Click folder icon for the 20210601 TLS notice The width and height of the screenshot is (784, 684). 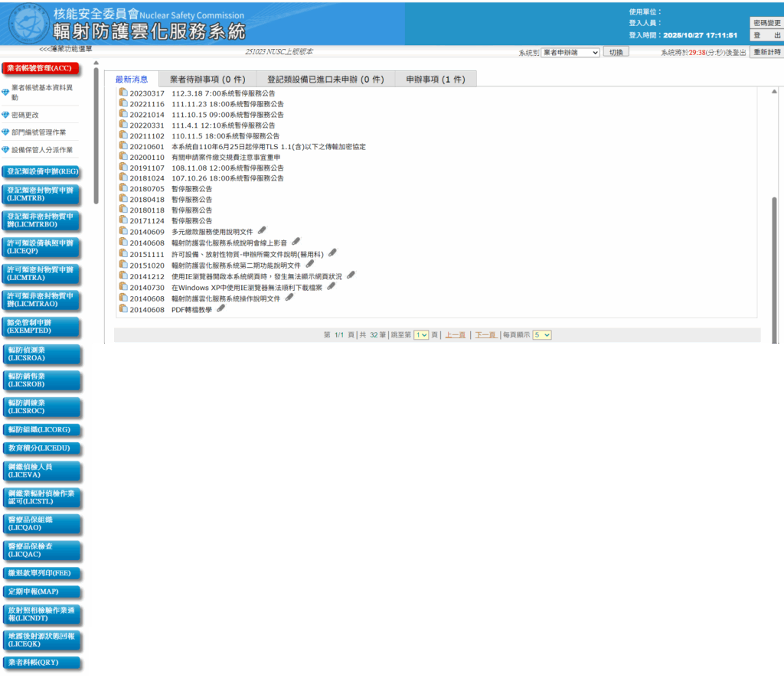coord(123,145)
